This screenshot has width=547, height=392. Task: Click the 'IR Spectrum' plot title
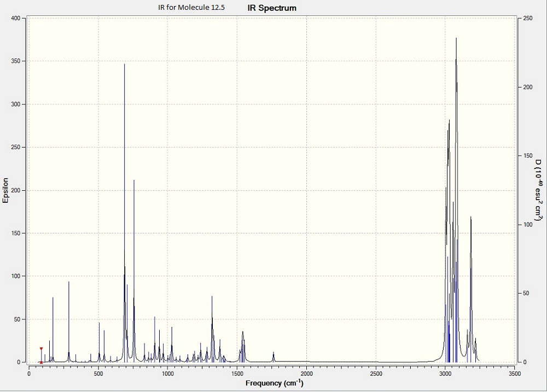pyautogui.click(x=272, y=8)
